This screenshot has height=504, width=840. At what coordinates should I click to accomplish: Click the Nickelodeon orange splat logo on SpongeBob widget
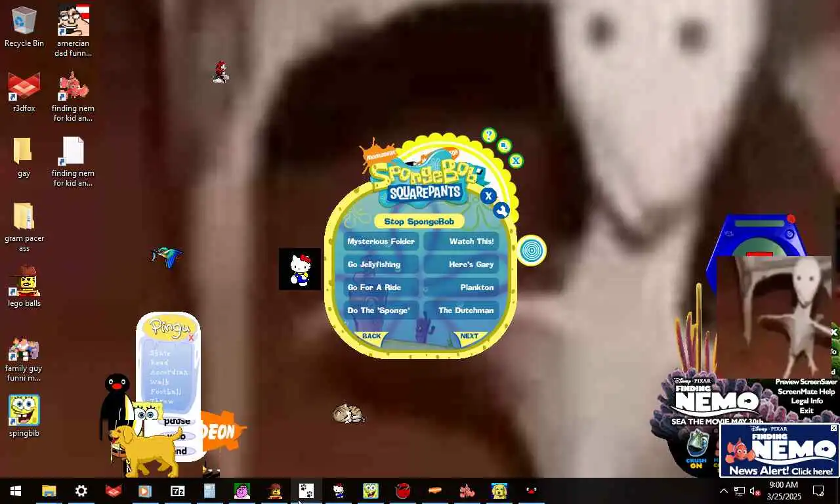point(378,155)
